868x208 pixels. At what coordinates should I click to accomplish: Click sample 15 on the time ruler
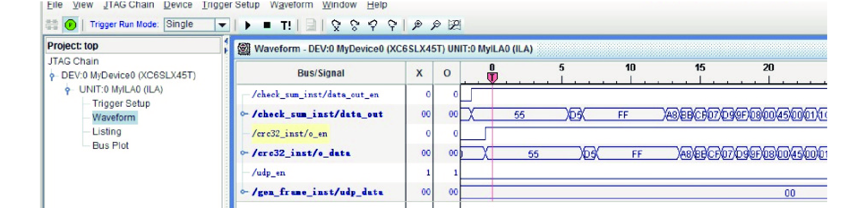pos(700,67)
